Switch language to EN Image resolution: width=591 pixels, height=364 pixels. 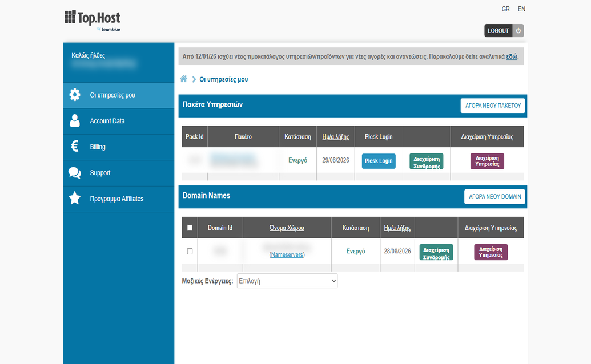521,9
